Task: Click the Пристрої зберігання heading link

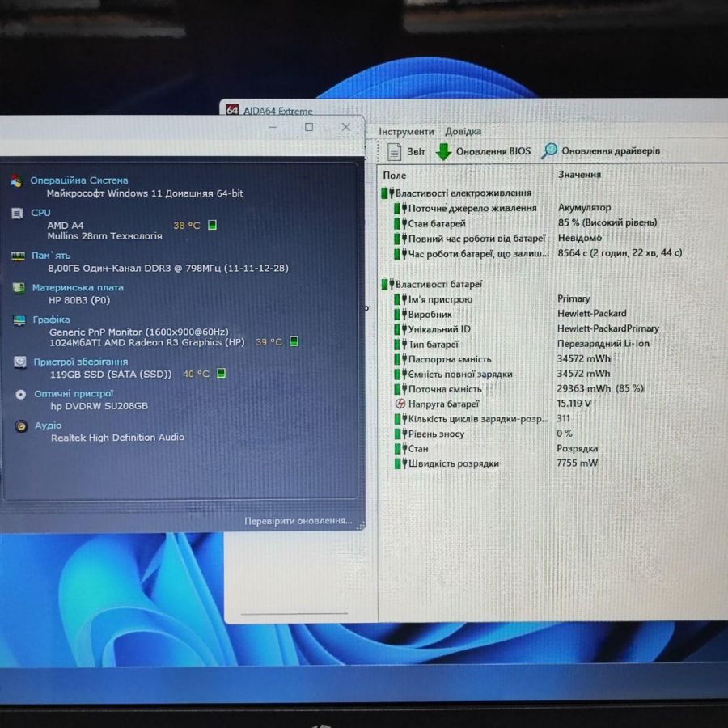Action: point(80,362)
